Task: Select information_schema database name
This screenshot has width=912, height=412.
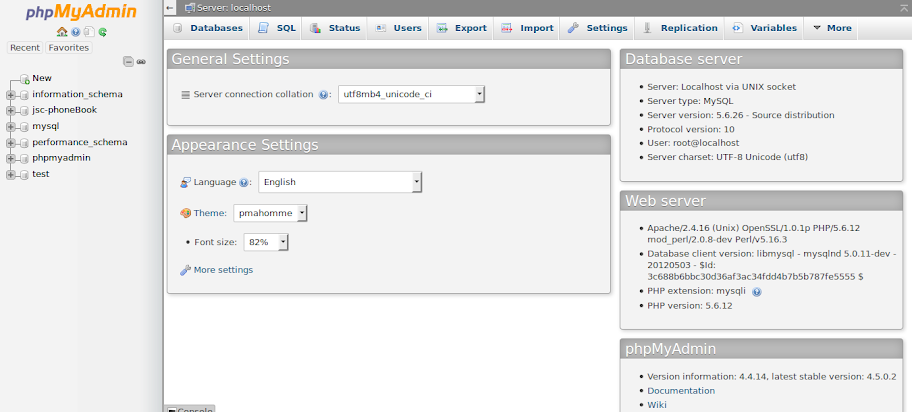Action: (x=77, y=94)
